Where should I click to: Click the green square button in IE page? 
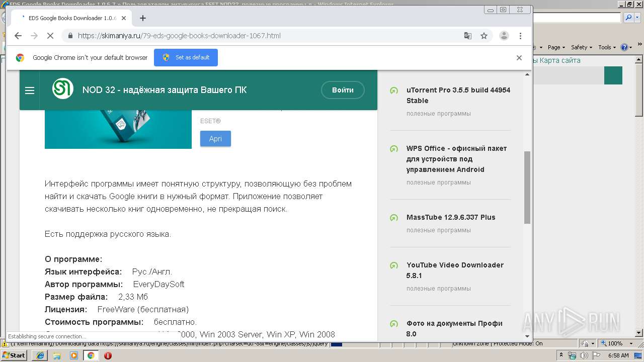pyautogui.click(x=613, y=75)
